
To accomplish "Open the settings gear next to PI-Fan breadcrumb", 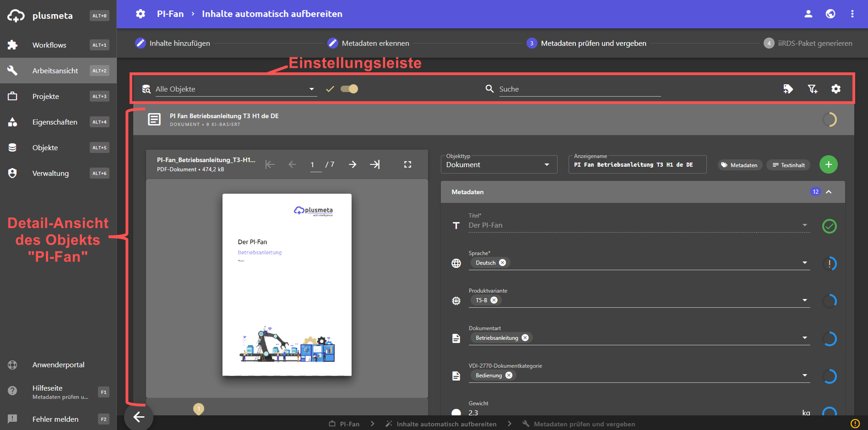I will pyautogui.click(x=140, y=14).
